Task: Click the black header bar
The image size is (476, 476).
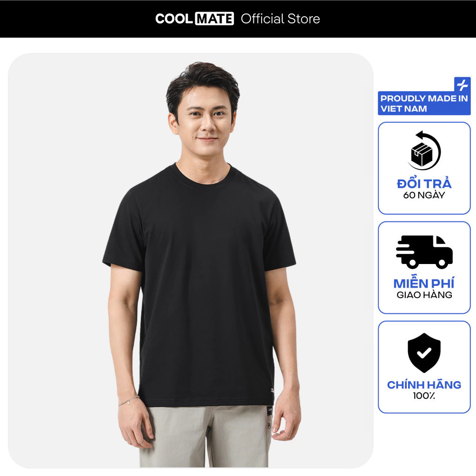Action: (238, 19)
